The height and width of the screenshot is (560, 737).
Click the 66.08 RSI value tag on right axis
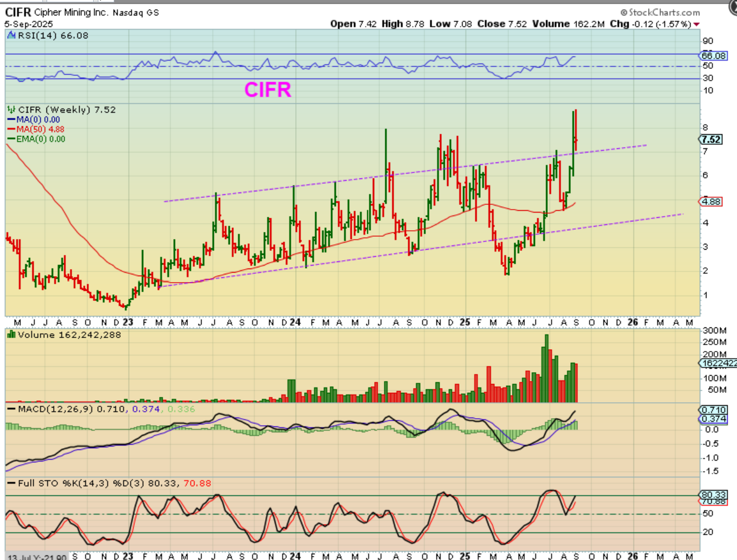coord(714,55)
